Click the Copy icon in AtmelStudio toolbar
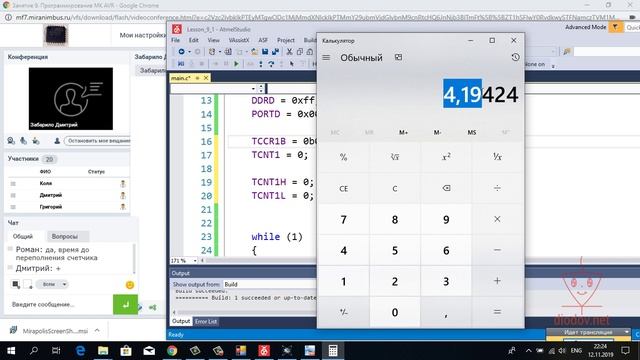Image resolution: width=640 pixels, height=360 pixels. click(x=300, y=51)
